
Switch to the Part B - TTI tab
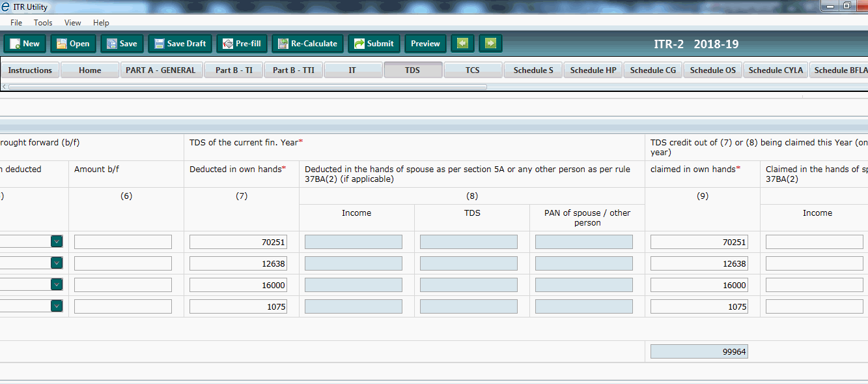(293, 70)
